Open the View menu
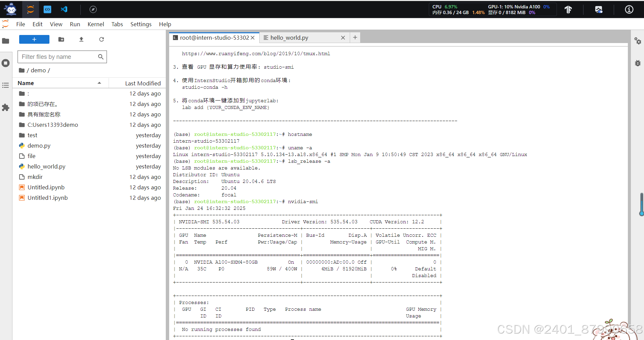Viewport: 644px width, 340px height. click(56, 24)
